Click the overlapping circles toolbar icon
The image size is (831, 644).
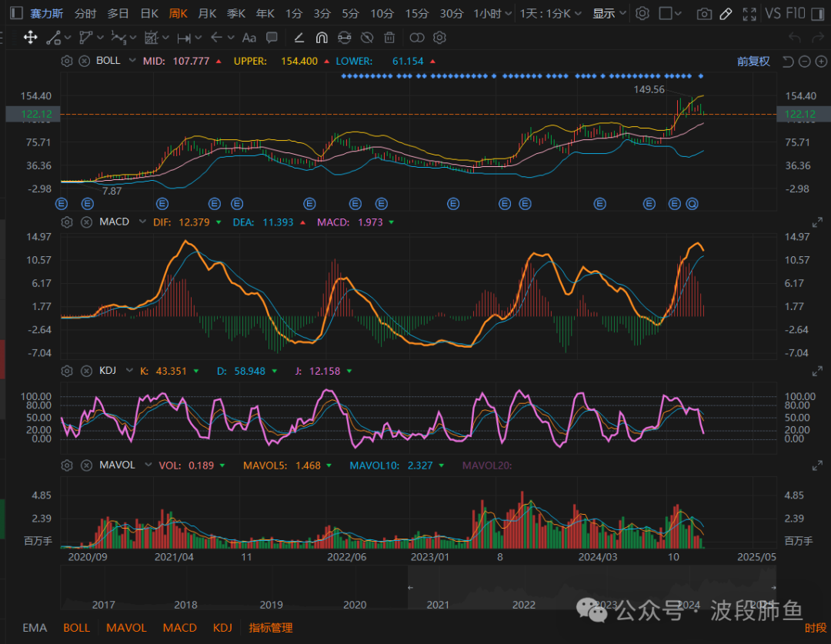417,38
